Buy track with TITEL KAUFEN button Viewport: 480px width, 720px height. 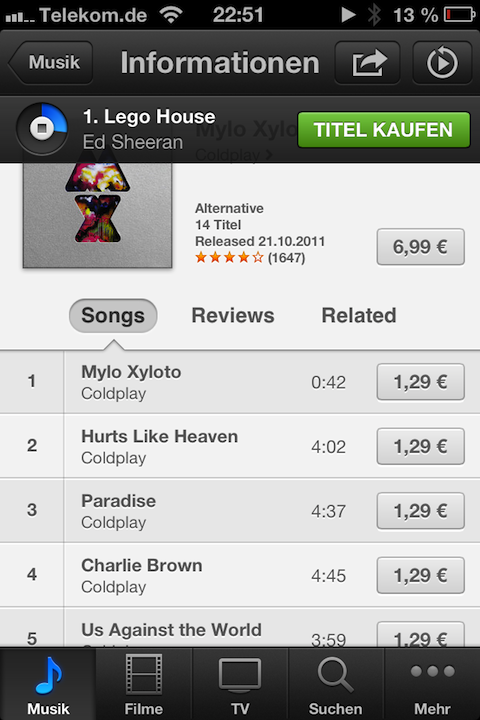coord(384,130)
